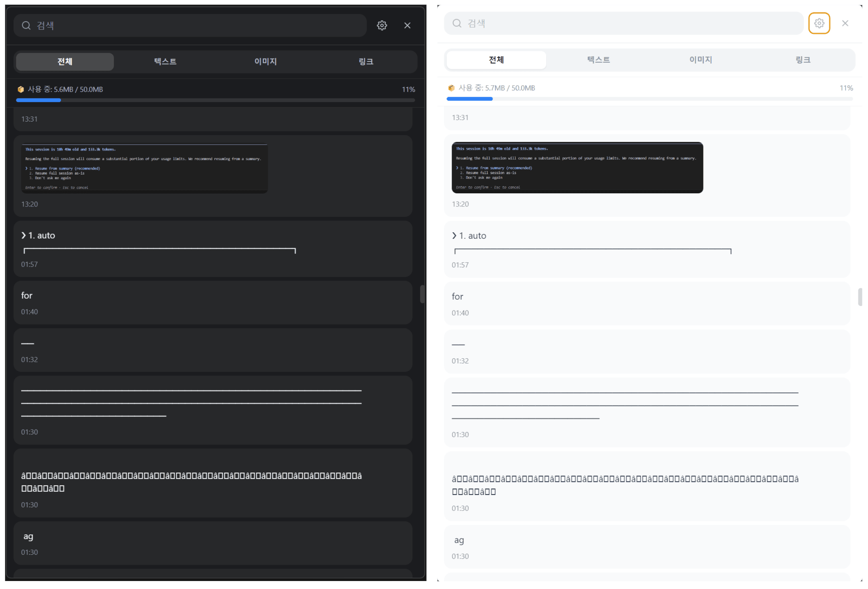Select garbled â□□ text clip in dark panel
868x589 pixels.
[213, 483]
